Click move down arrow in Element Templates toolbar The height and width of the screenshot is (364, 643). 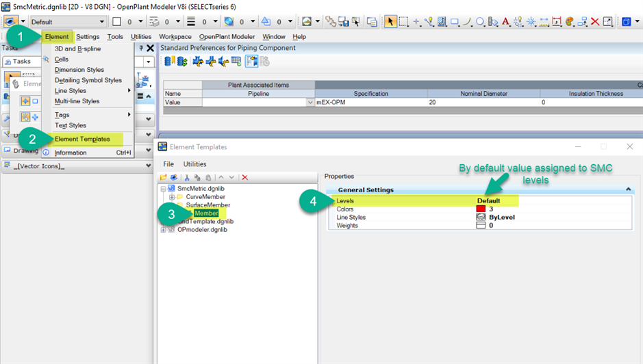(x=231, y=177)
